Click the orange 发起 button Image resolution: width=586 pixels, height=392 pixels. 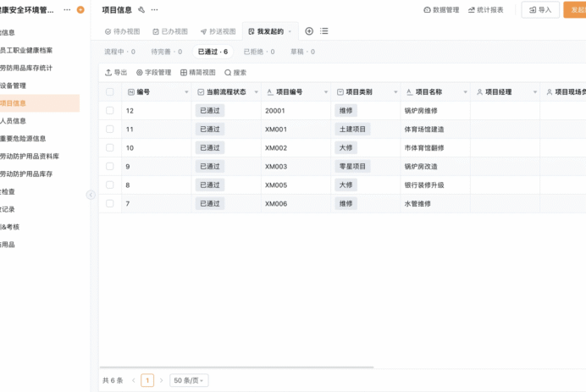click(x=575, y=9)
